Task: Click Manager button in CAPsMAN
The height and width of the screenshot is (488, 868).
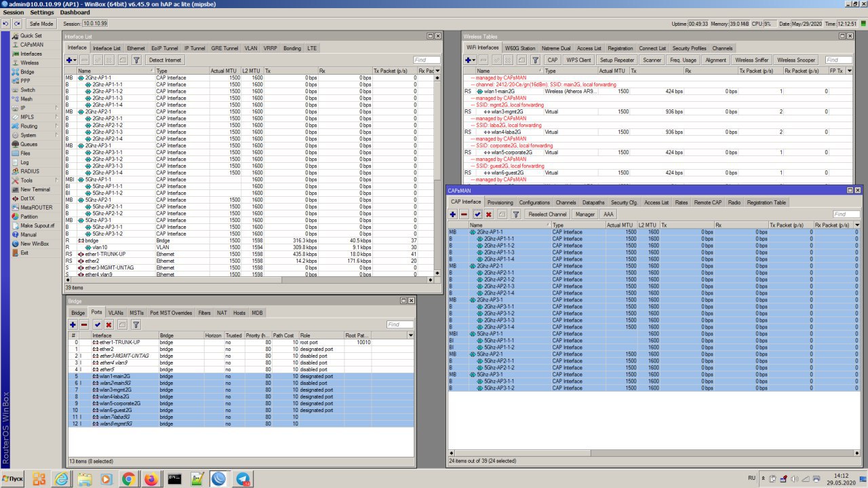Action: (585, 214)
